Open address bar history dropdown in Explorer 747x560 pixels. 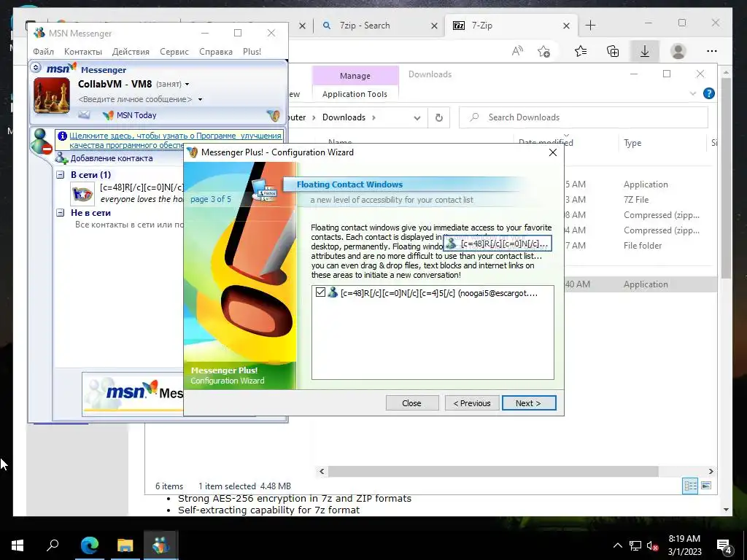click(x=417, y=117)
